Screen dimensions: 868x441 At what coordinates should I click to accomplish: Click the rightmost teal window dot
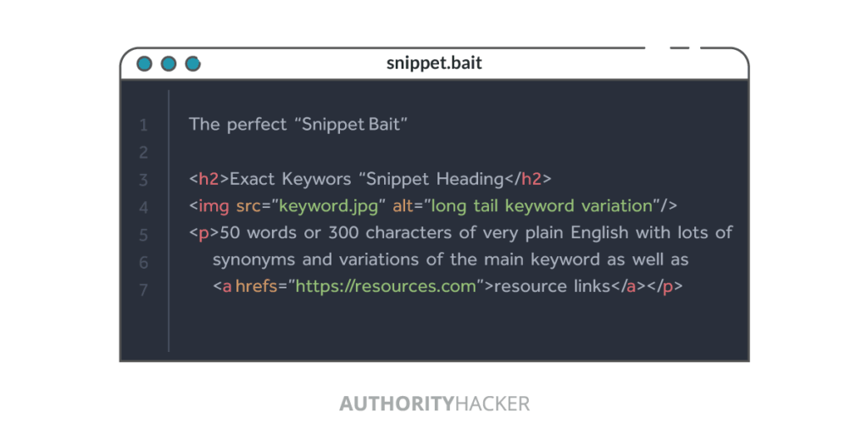pyautogui.click(x=192, y=64)
